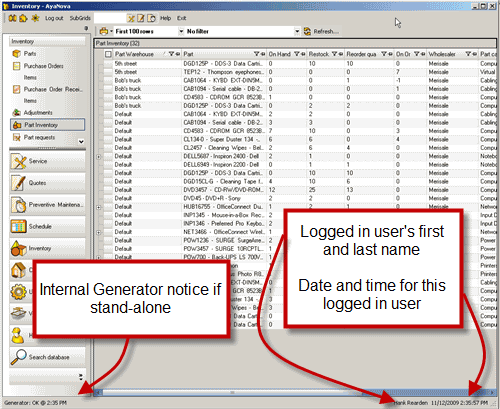Click Exit in the menu
500x409 pixels.
point(182,18)
